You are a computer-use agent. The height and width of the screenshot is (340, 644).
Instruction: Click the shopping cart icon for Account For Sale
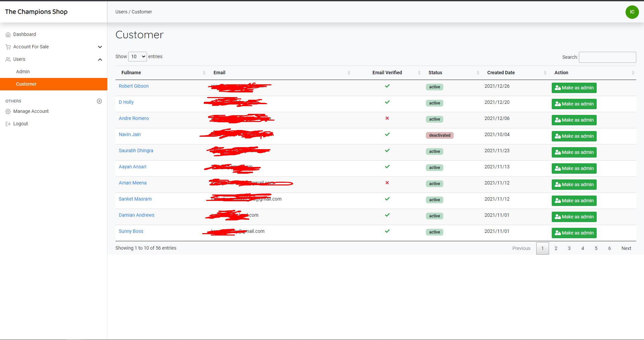(8, 47)
